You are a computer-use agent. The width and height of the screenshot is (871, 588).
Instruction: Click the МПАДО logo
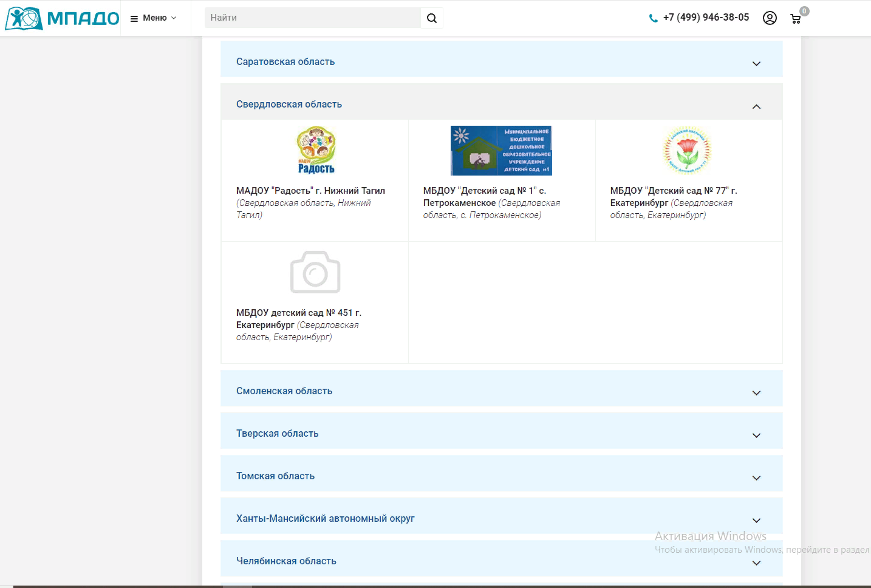[62, 18]
